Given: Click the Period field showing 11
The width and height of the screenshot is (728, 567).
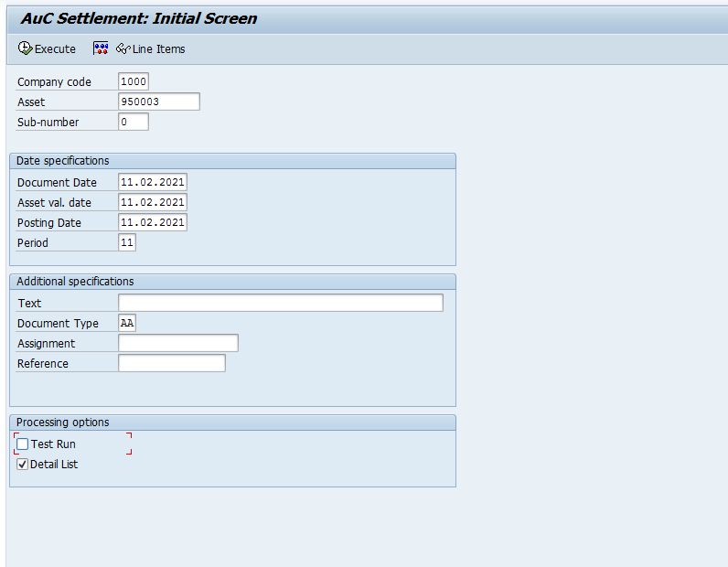Looking at the screenshot, I should pyautogui.click(x=127, y=242).
